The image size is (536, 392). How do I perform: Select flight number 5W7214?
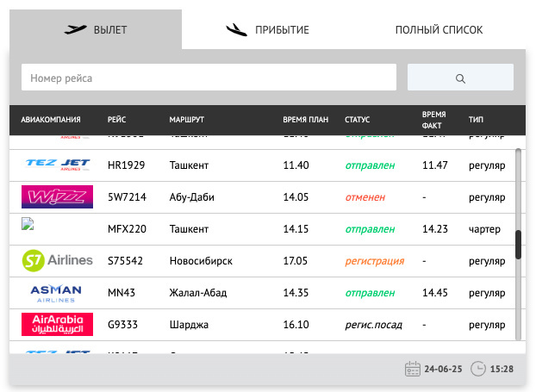coord(127,197)
